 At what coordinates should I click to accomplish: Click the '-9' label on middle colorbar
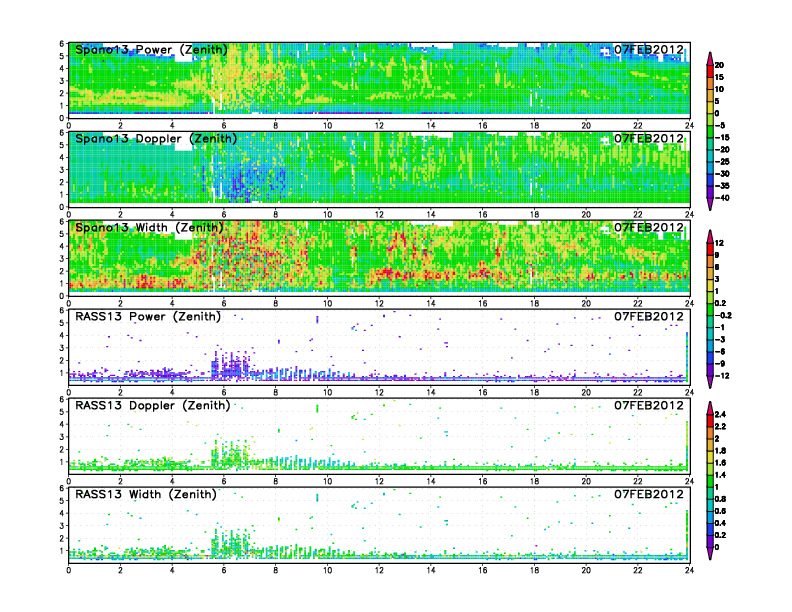720,364
